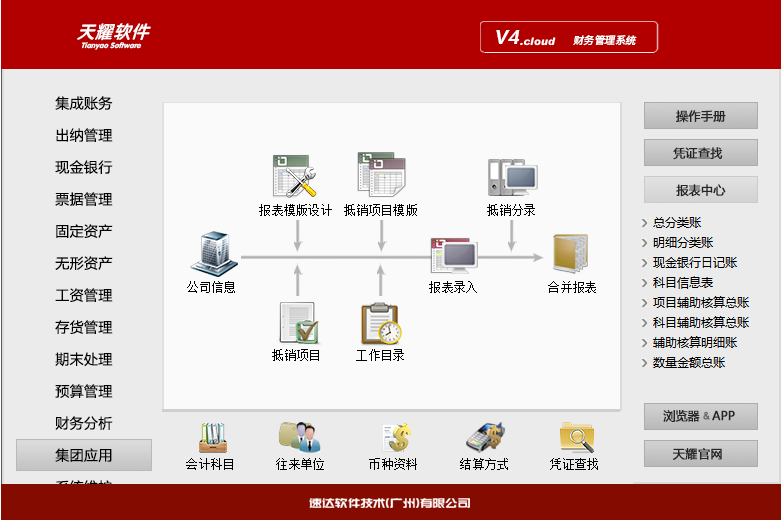Viewport: 783px width, 520px height.
Task: Open the 公司信息 building icon
Action: (214, 254)
